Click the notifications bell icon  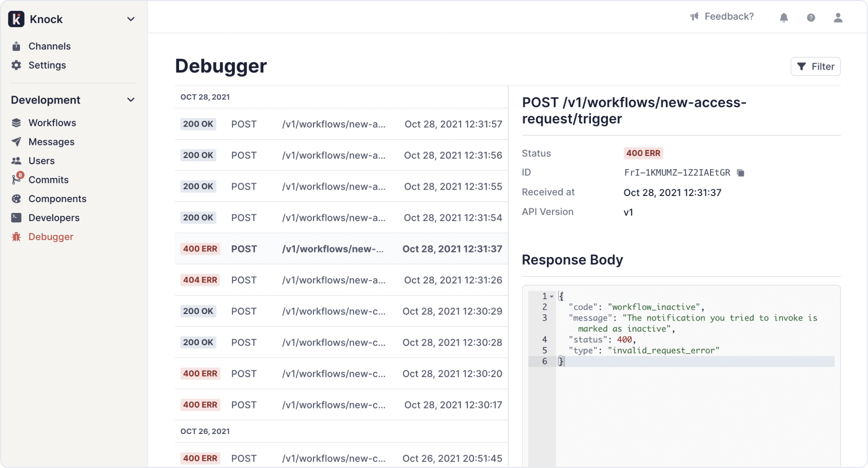pos(783,17)
